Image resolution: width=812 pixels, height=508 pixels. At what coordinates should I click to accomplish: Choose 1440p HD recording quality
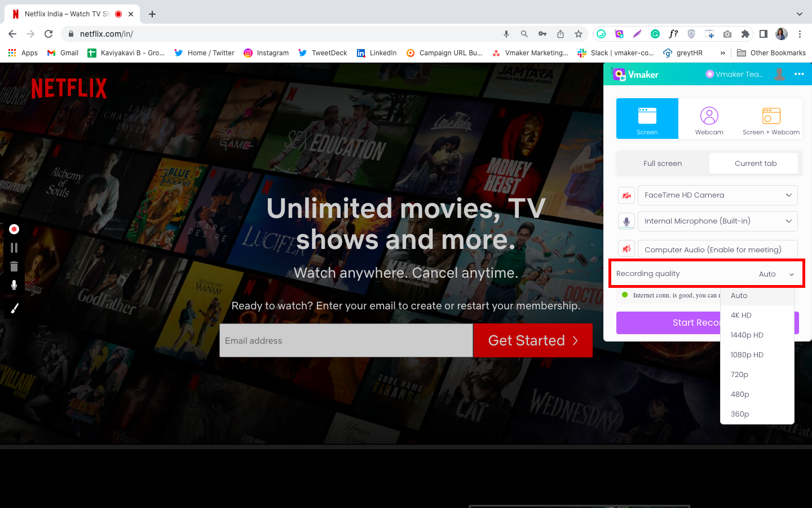[x=757, y=335]
